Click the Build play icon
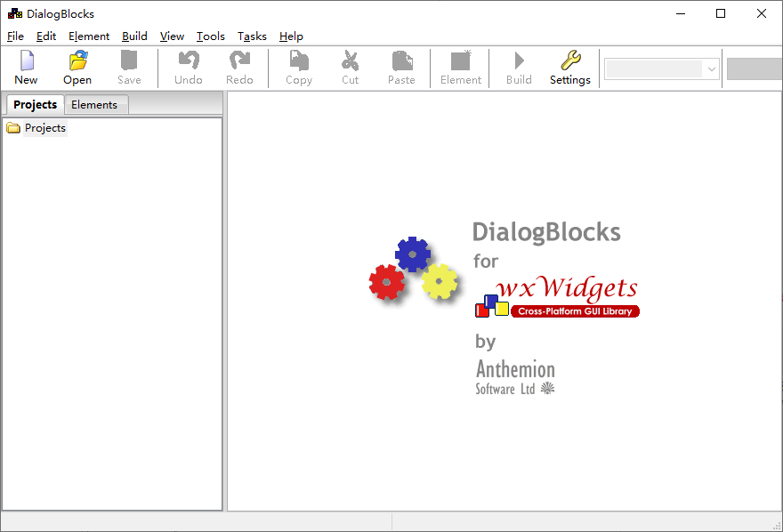 pos(520,60)
